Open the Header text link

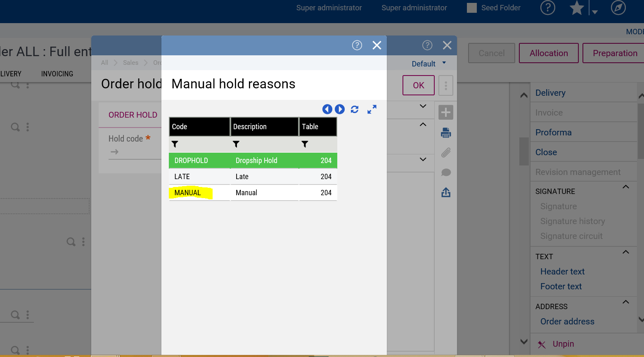click(562, 272)
